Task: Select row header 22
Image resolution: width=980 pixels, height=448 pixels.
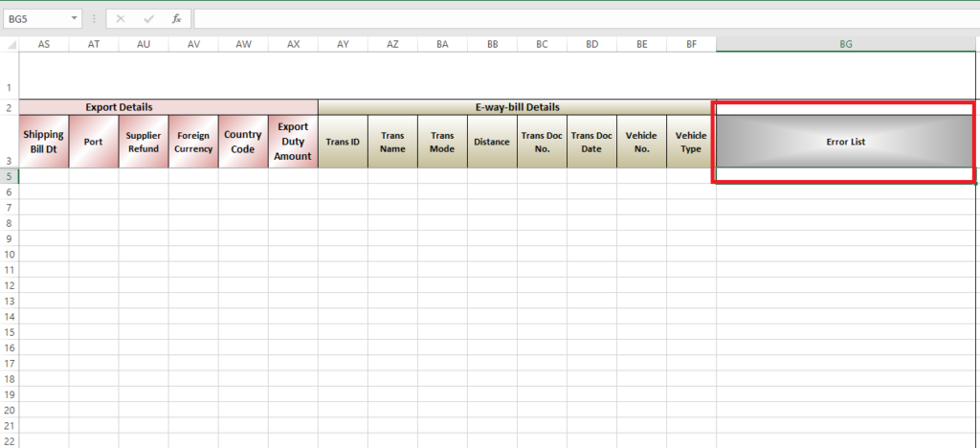Action: 10,440
